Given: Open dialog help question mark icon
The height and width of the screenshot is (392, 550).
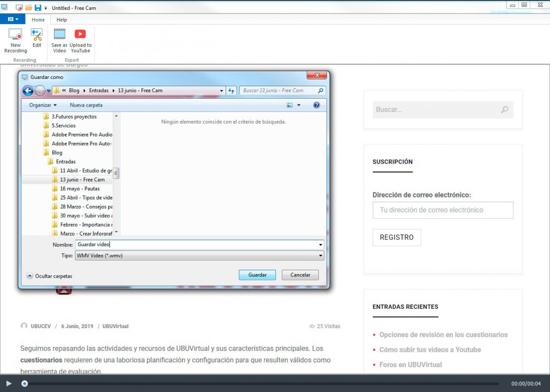Looking at the screenshot, I should [x=316, y=105].
